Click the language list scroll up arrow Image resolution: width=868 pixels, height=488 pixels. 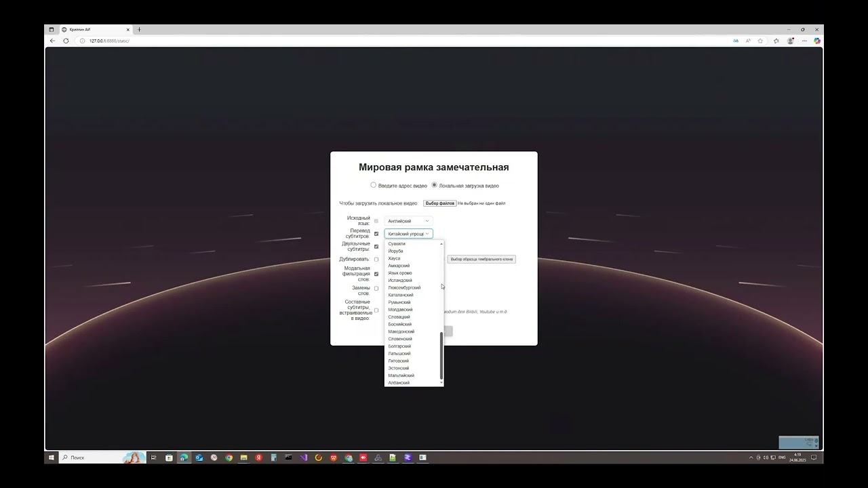click(441, 243)
